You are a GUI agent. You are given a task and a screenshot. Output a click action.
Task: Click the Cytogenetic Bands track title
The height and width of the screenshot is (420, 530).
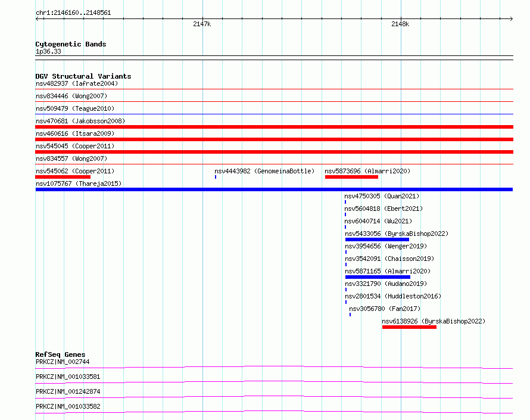pos(71,44)
